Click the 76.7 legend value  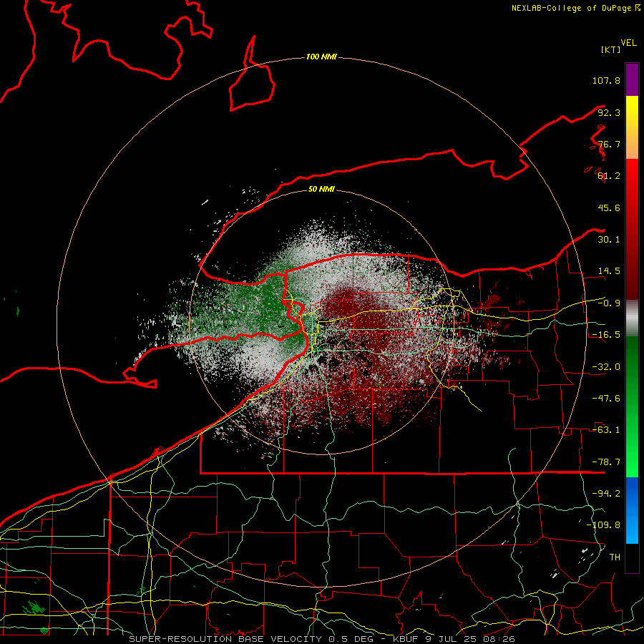pyautogui.click(x=609, y=144)
